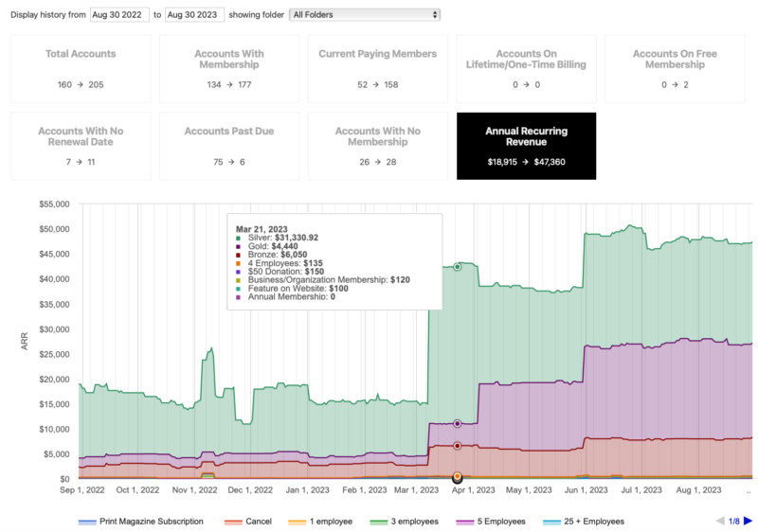Image resolution: width=758 pixels, height=532 pixels.
Task: View Accounts With No Renewal Date
Action: click(81, 146)
